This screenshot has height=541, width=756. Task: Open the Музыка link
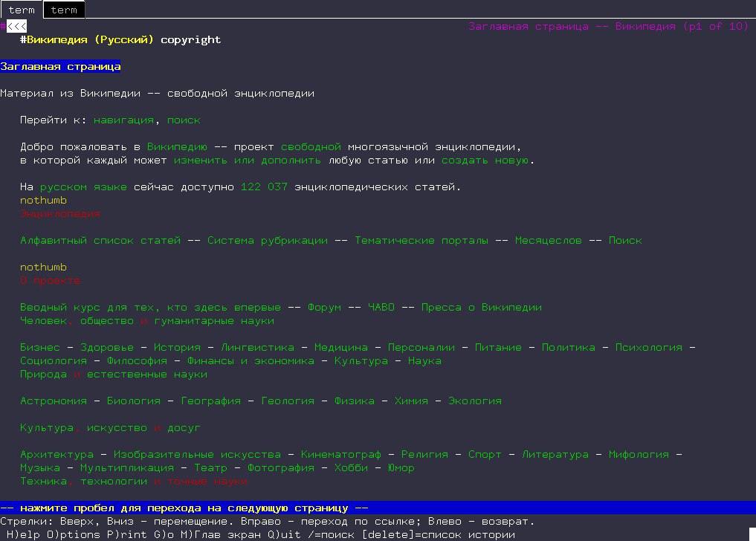tap(40, 467)
